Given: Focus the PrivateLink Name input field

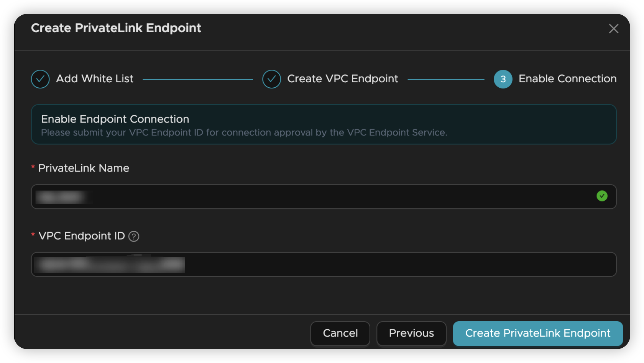Looking at the screenshot, I should pyautogui.click(x=324, y=197).
